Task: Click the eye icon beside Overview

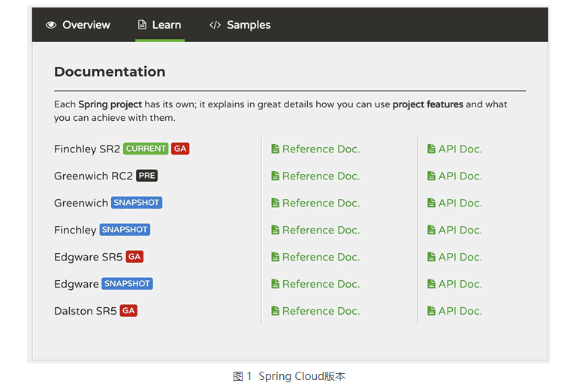Action: click(51, 25)
